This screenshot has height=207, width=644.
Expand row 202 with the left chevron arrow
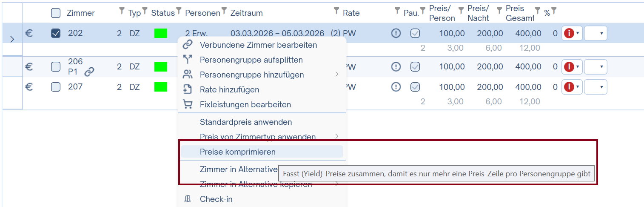[12, 39]
